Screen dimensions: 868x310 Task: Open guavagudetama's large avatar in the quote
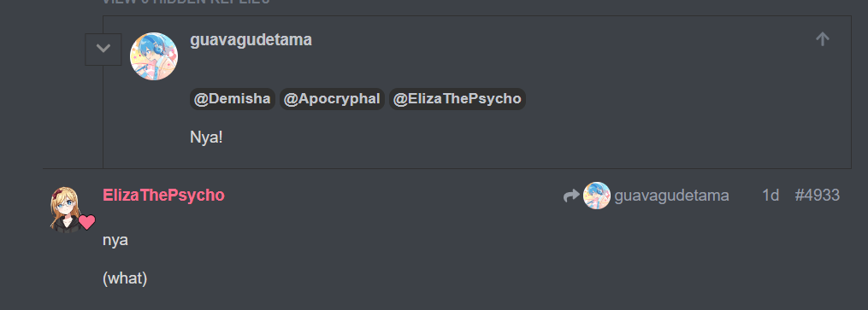(154, 56)
